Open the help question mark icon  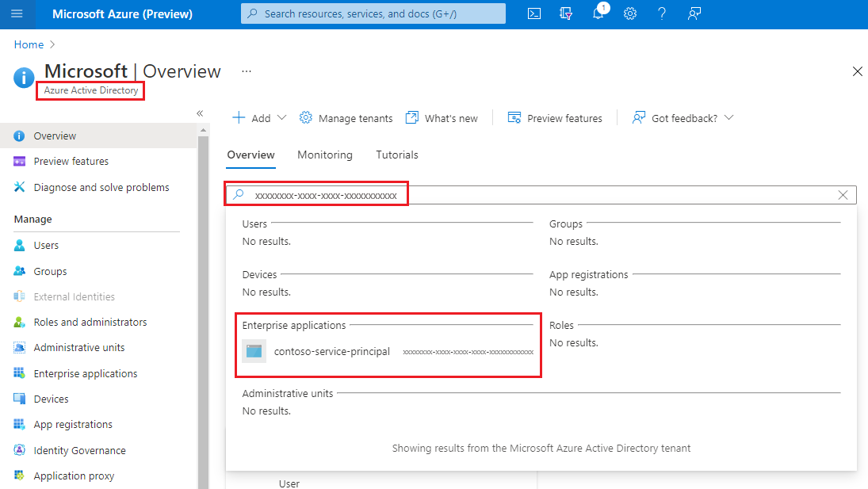(662, 13)
